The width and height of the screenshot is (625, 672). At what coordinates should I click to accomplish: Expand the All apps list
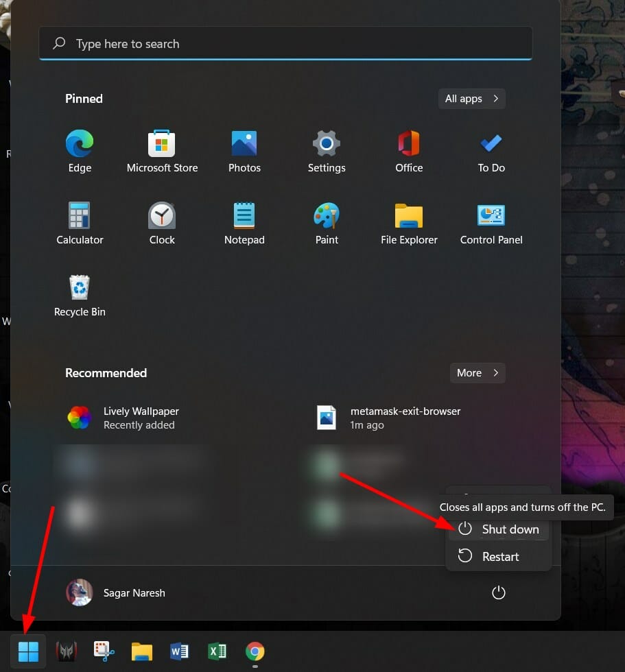(x=471, y=99)
